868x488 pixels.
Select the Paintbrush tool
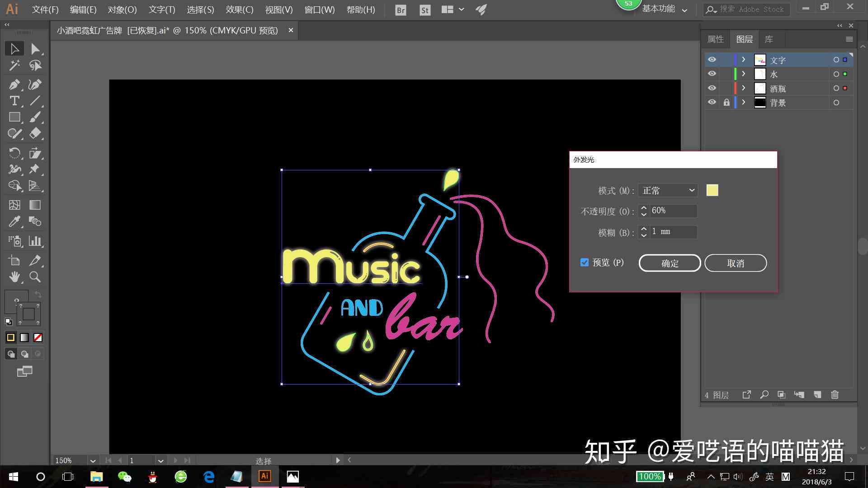click(x=35, y=117)
